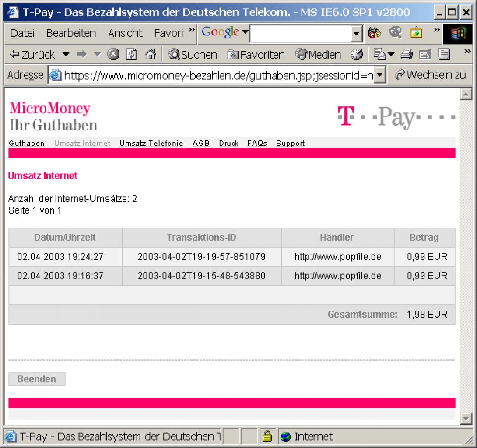Click the Edit page toolbar icon
Viewport: 477px width, 448px height.
[x=425, y=54]
